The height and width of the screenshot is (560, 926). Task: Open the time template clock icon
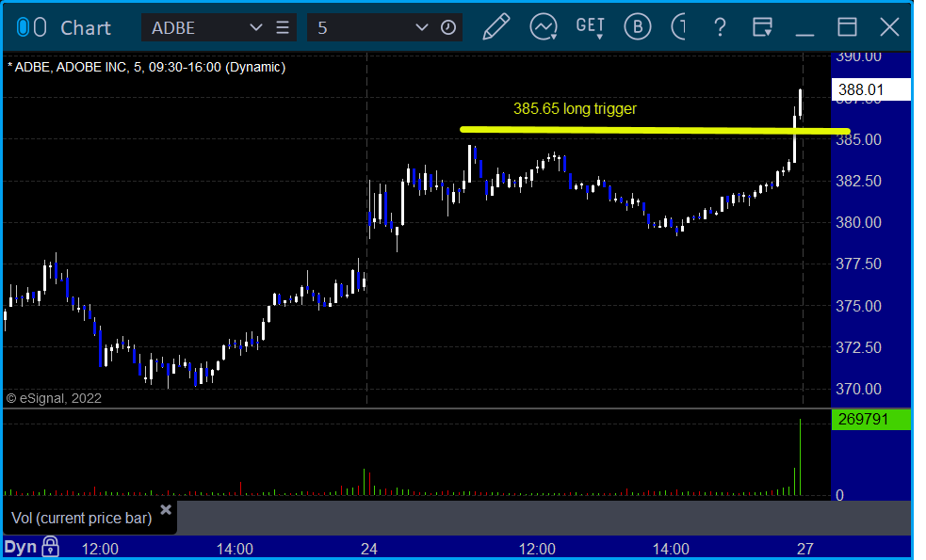pos(448,27)
